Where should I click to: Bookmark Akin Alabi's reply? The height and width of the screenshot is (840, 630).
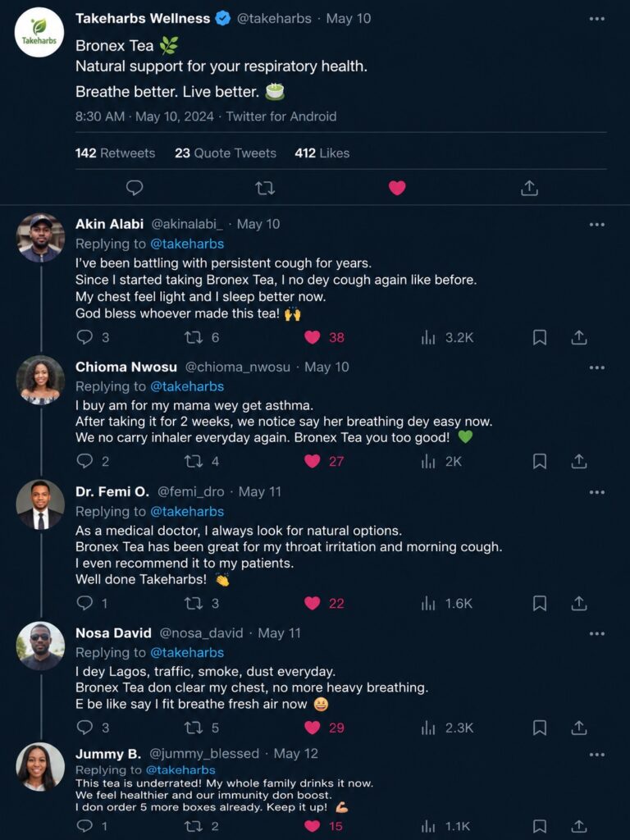coord(540,337)
